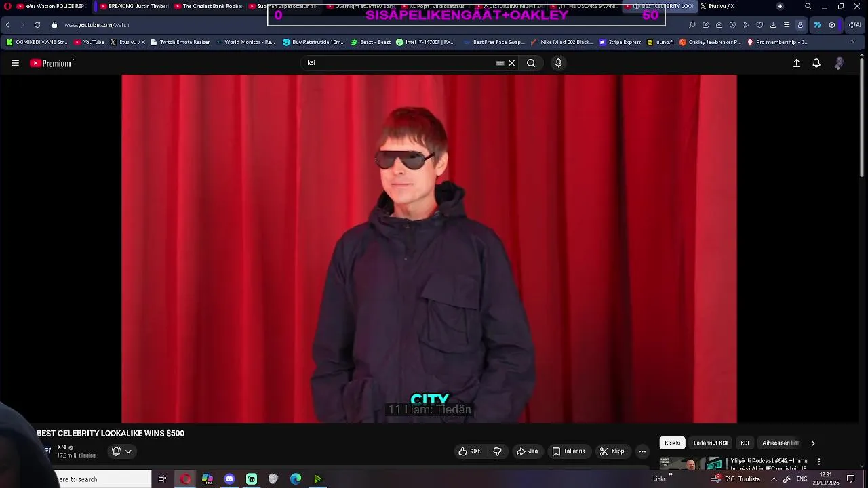Image resolution: width=868 pixels, height=488 pixels.
Task: Open more actions three-dot menu under video
Action: coord(642,451)
